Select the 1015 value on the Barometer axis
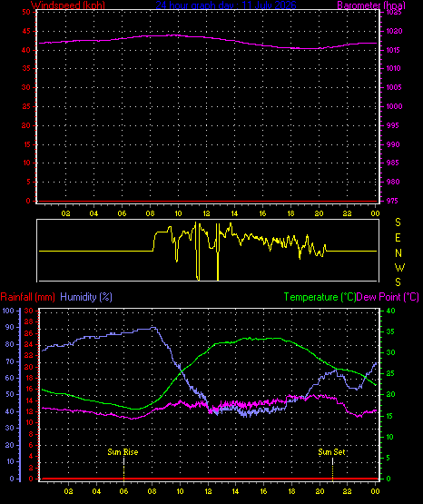423x504 pixels. (394, 50)
